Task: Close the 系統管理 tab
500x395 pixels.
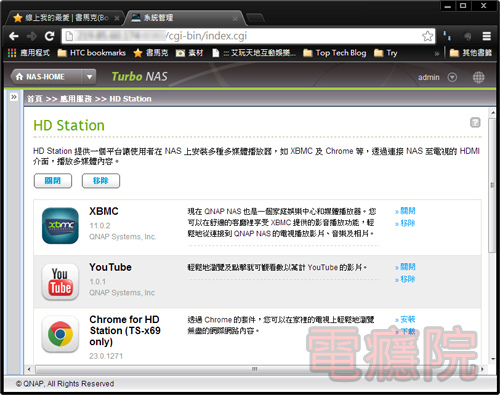Action: pyautogui.click(x=235, y=18)
